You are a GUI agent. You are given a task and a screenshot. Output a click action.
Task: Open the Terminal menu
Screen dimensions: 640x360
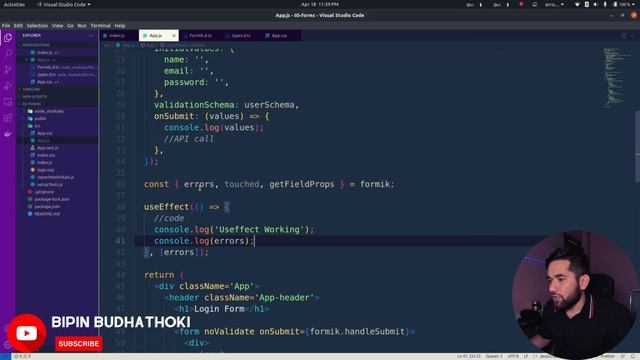[100, 25]
